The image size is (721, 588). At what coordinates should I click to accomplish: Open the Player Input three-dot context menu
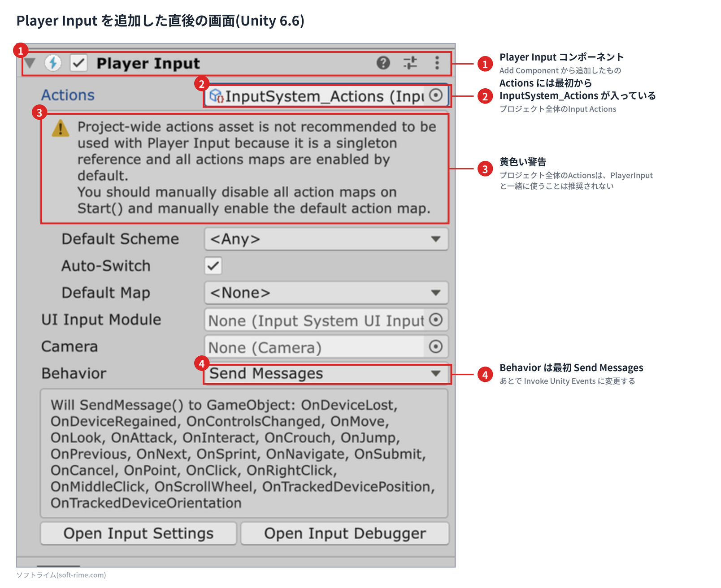click(437, 63)
